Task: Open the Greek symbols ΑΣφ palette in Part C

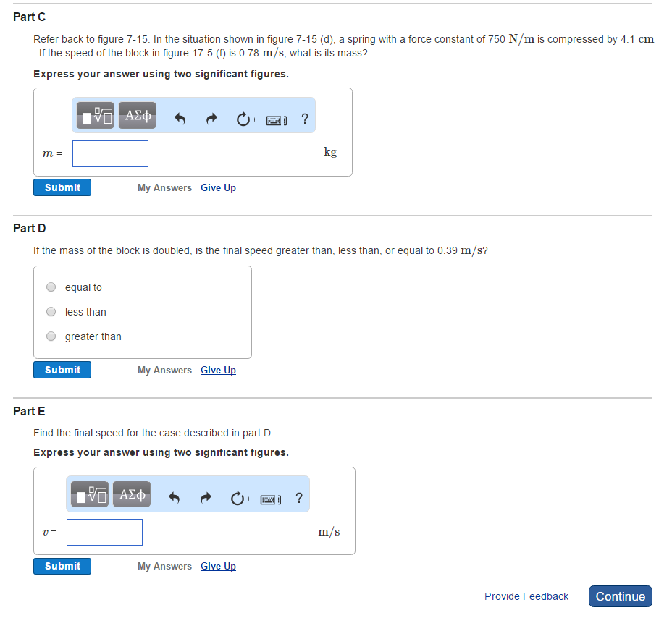Action: [137, 114]
